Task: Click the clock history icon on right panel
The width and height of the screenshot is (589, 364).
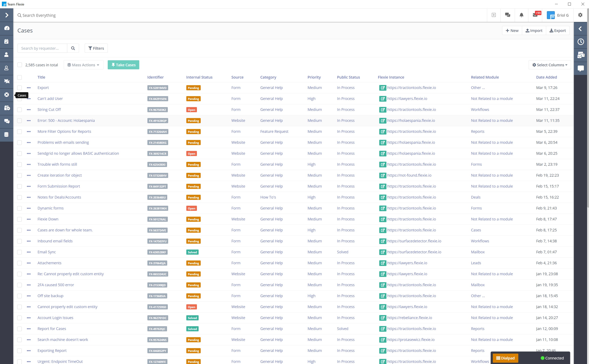Action: pos(580,42)
